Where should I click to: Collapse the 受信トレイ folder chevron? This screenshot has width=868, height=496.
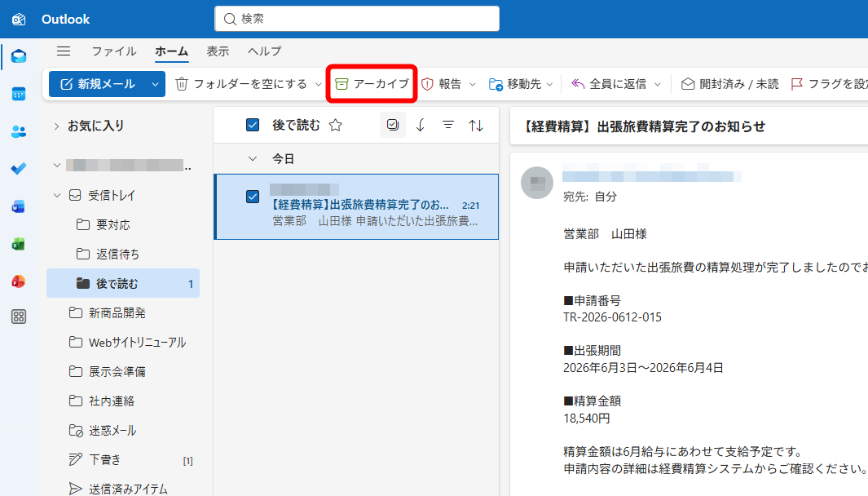(56, 195)
